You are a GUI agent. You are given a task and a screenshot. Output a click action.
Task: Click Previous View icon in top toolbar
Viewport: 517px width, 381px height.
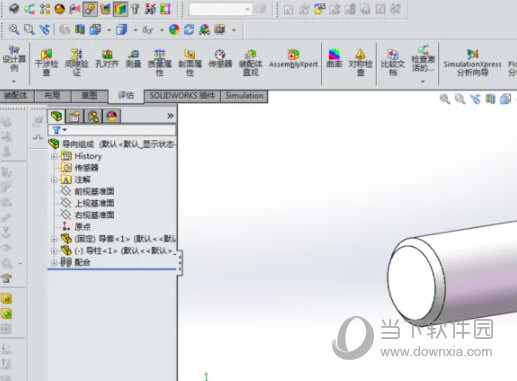click(45, 30)
